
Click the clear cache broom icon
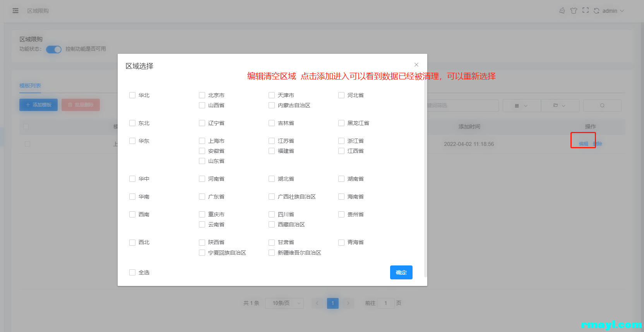tap(562, 11)
